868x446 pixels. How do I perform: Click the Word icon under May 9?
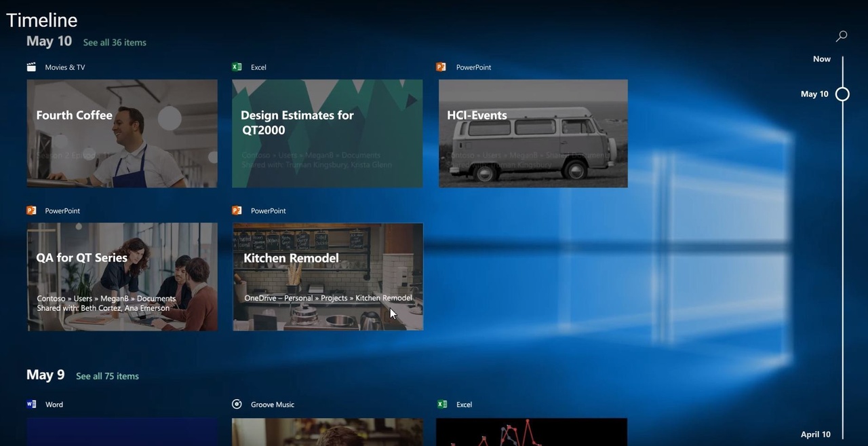tap(31, 404)
